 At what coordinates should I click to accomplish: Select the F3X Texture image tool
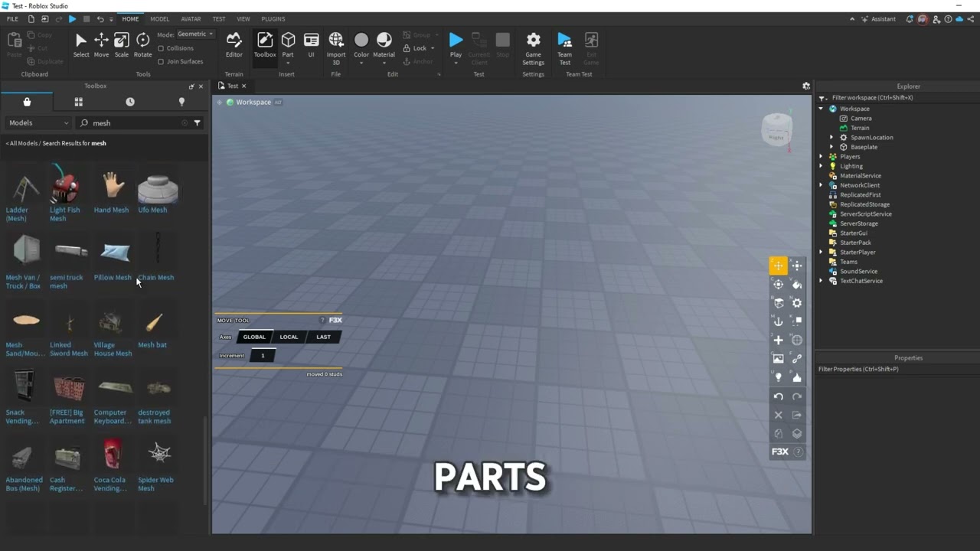click(x=778, y=358)
